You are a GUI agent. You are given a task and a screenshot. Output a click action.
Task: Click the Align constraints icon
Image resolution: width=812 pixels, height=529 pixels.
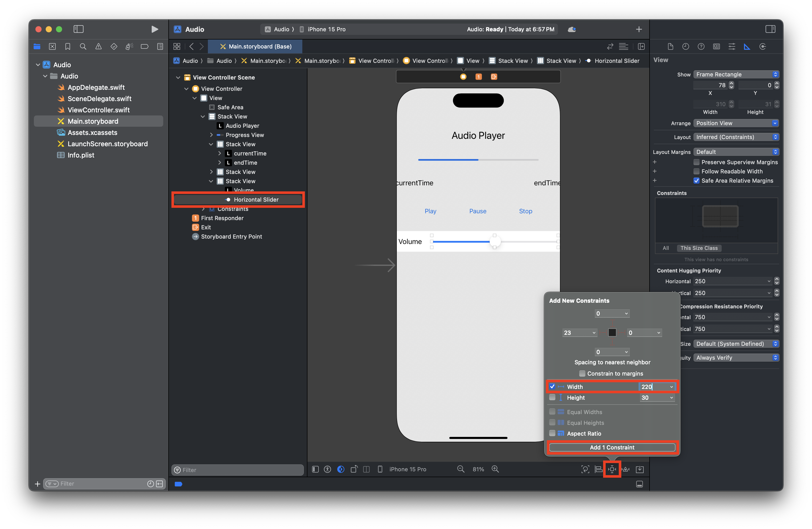[598, 469]
